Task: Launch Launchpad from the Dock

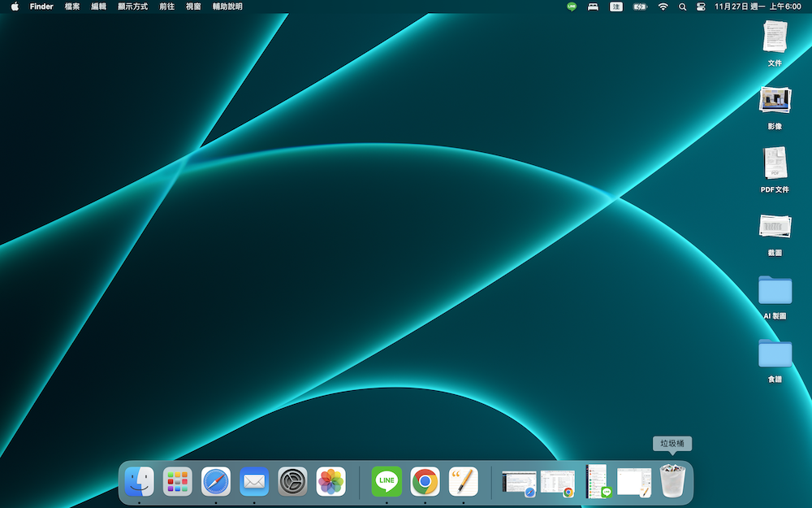Action: (x=177, y=481)
